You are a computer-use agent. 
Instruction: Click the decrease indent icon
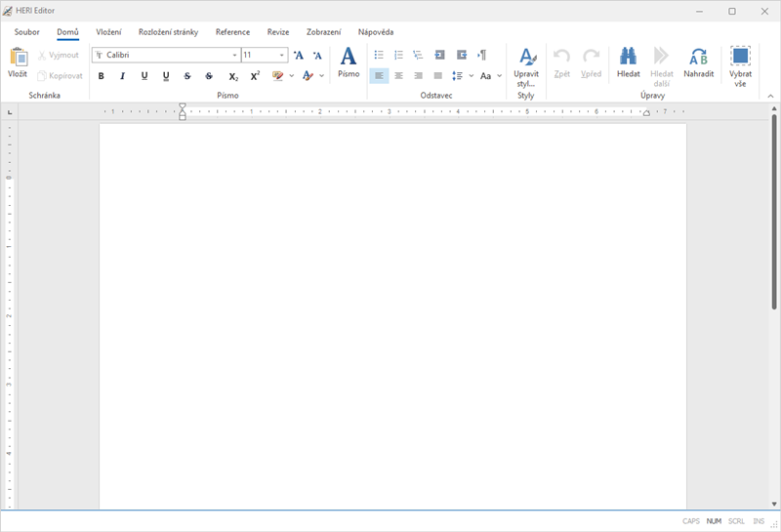point(439,55)
